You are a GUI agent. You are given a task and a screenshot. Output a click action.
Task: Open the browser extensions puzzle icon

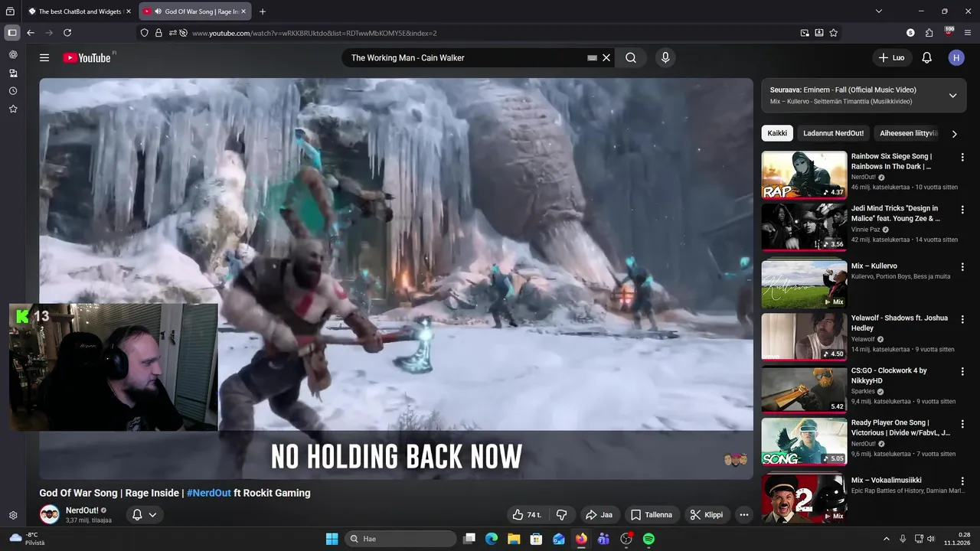coord(929,33)
